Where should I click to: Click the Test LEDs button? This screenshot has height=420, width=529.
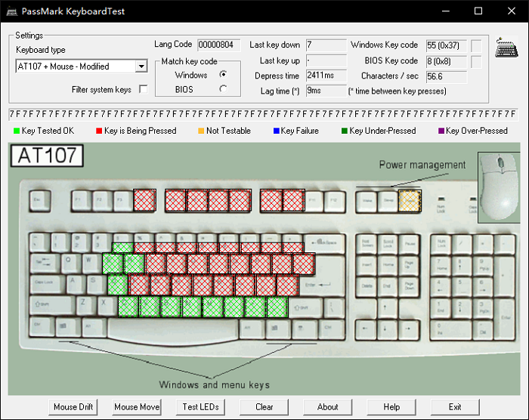(200, 407)
